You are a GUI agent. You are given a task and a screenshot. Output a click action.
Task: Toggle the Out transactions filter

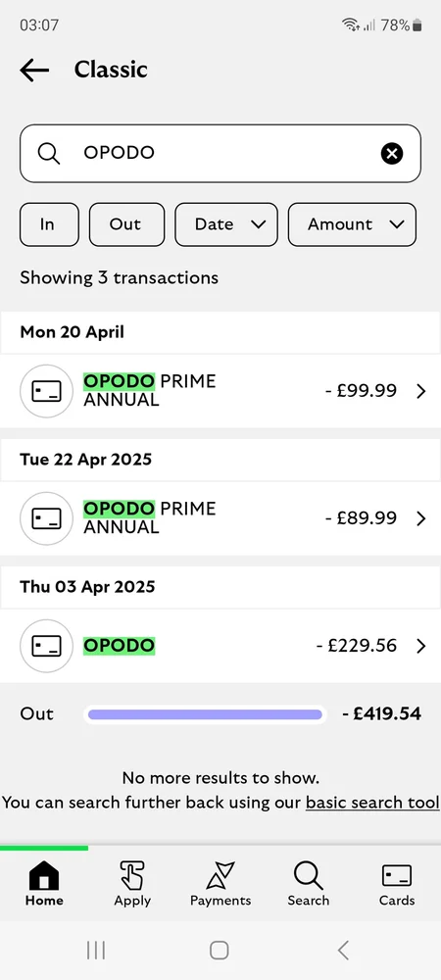pos(126,224)
